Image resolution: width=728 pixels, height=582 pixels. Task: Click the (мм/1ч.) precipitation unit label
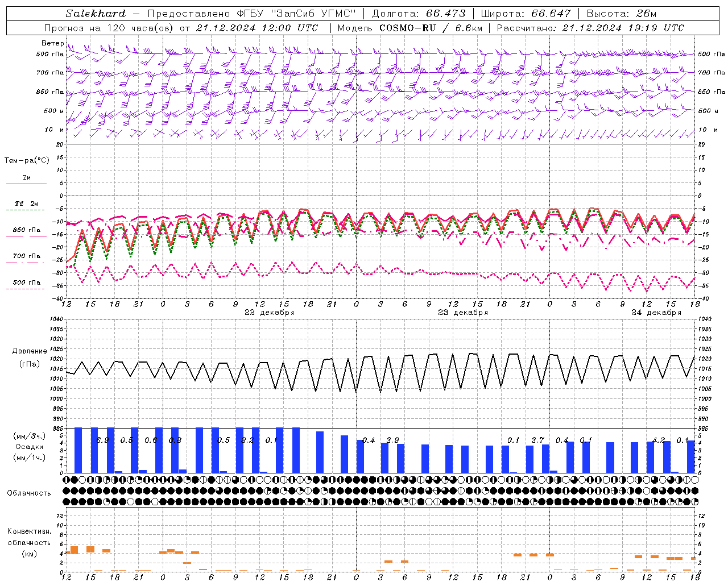coord(28,458)
